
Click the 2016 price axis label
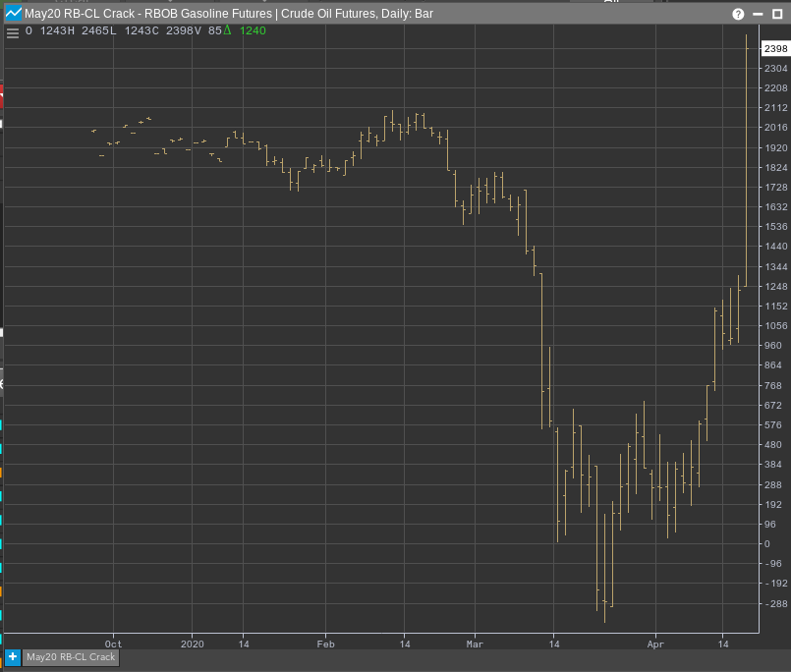pyautogui.click(x=775, y=127)
